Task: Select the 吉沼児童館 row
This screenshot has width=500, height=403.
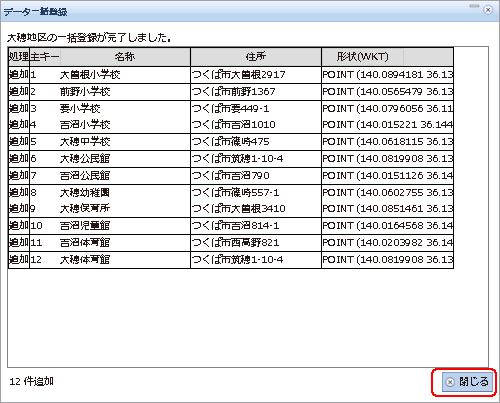Action: click(x=231, y=226)
